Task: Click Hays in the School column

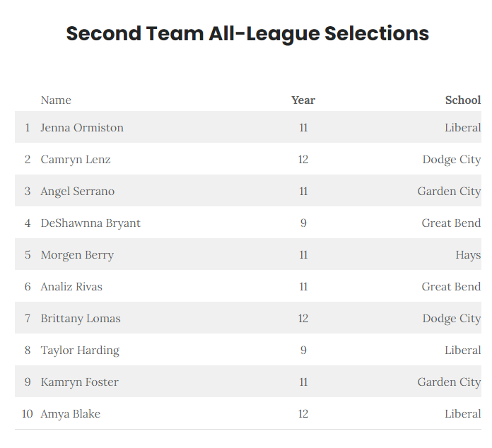Action: (x=468, y=255)
